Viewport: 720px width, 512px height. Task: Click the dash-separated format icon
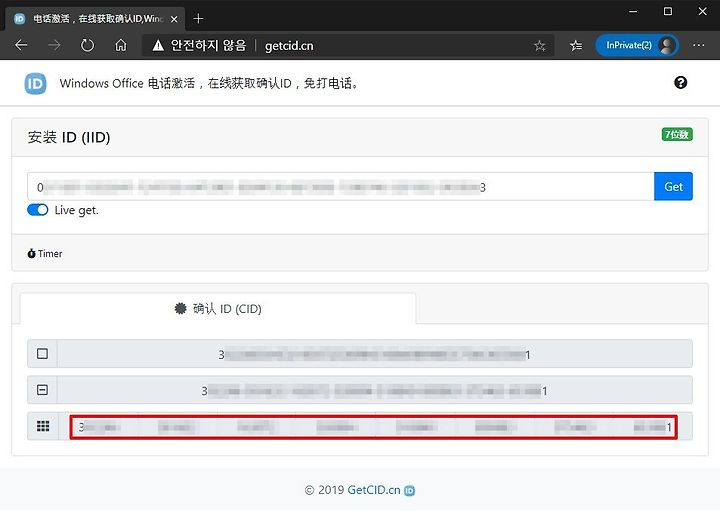pos(42,390)
